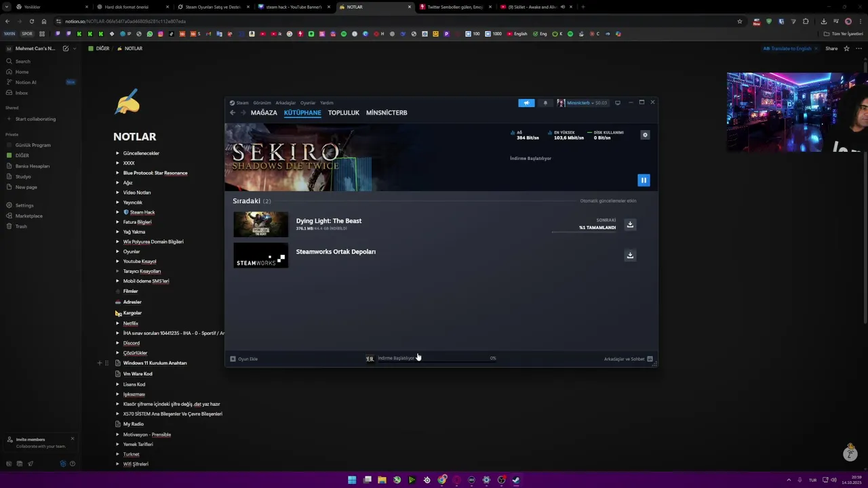Click the Steam icon on the taskbar

coord(516,480)
